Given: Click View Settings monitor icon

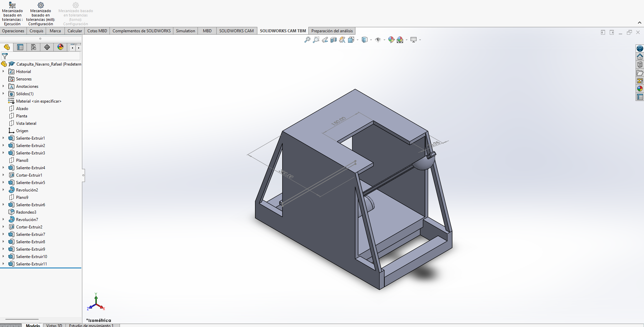Looking at the screenshot, I should click(414, 40).
